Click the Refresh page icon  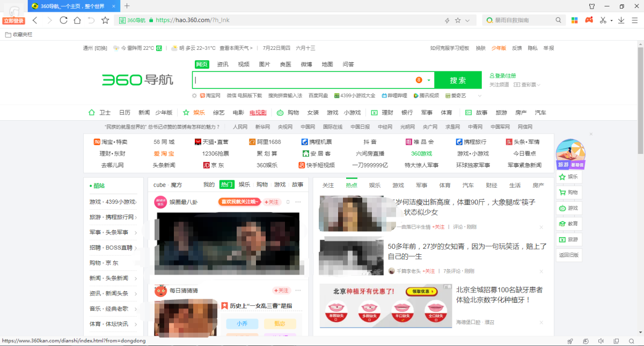(x=63, y=20)
